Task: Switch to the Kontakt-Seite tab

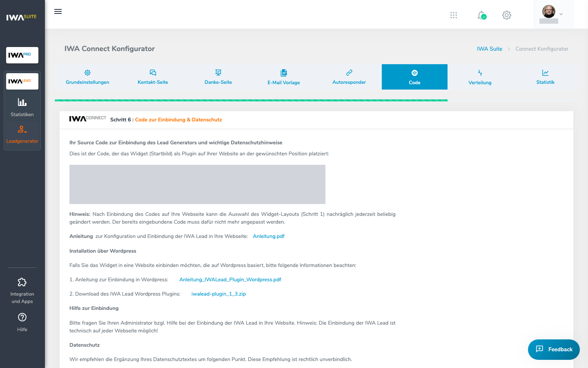Action: click(x=153, y=77)
